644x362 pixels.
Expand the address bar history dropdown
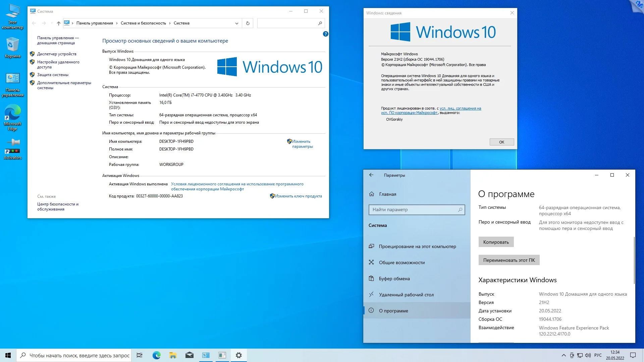[x=236, y=23]
